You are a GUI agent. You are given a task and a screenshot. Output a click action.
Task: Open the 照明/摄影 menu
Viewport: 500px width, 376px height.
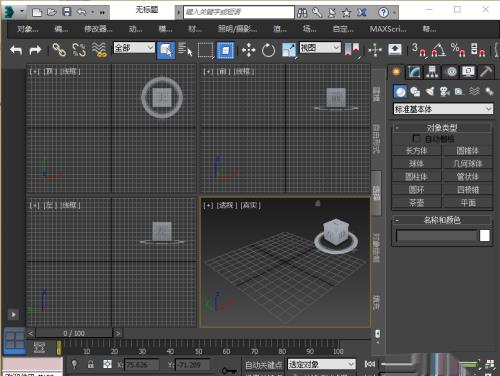coord(237,29)
